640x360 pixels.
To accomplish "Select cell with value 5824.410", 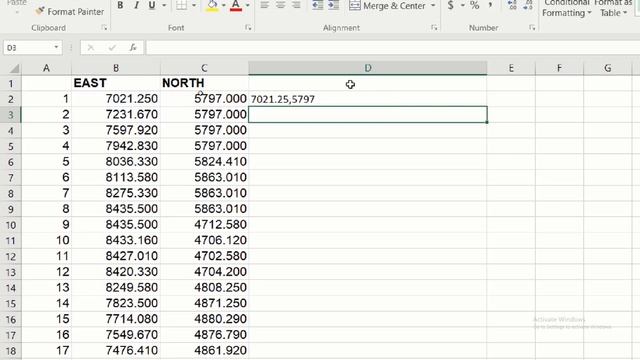I will (204, 162).
